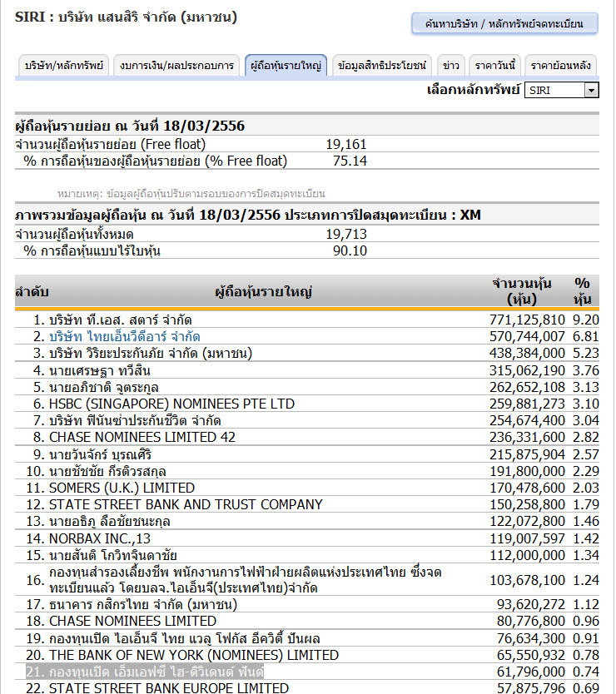Open the SIRI securities dropdown

point(562,91)
